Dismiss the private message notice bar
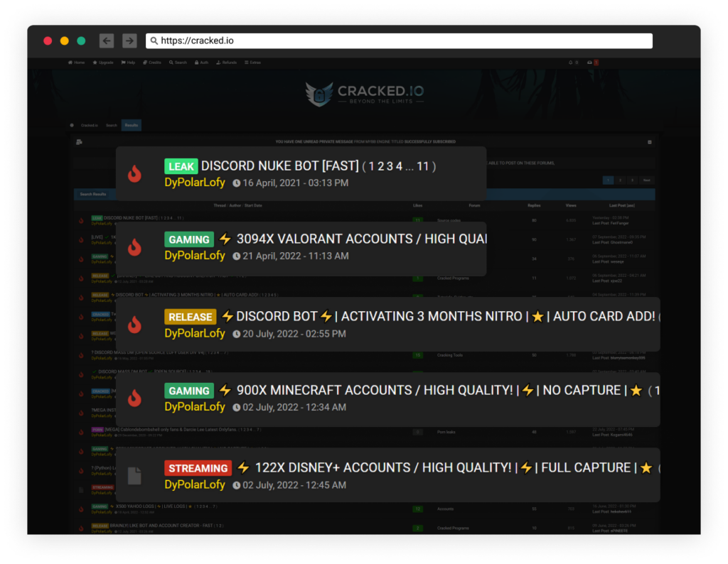The image size is (728, 564). tap(650, 142)
